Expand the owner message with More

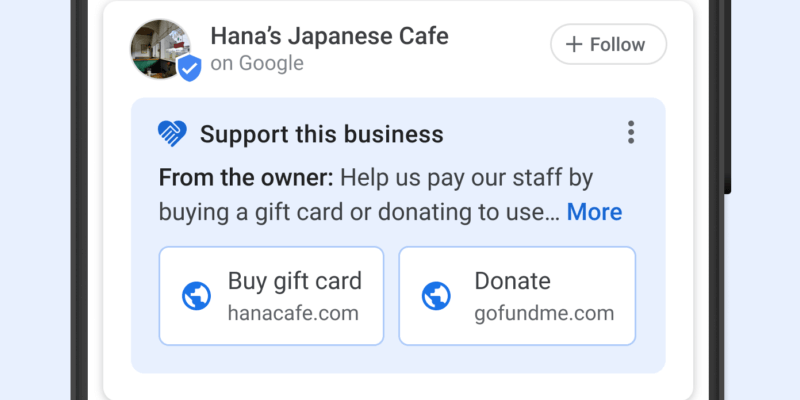594,212
